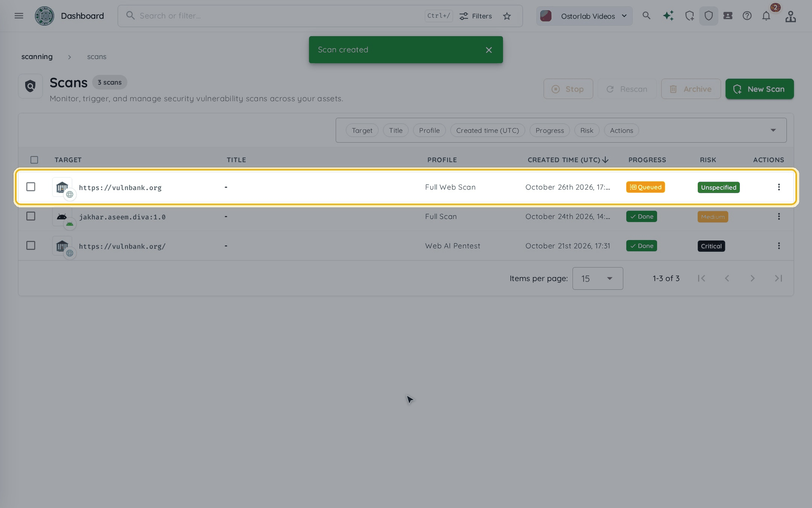Toggle the Risk column chip
The height and width of the screenshot is (508, 812).
click(587, 130)
